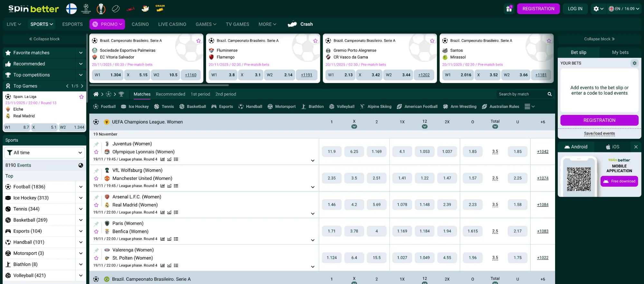
Task: Click the search magnifier icon
Action: point(550,94)
